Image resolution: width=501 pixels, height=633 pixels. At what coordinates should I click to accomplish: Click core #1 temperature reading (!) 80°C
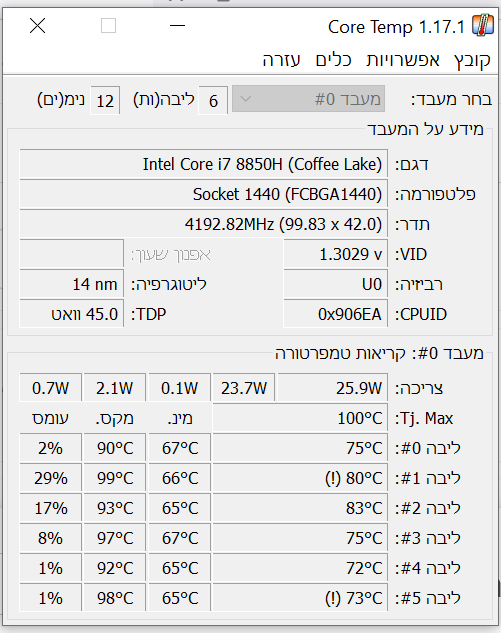(300, 478)
